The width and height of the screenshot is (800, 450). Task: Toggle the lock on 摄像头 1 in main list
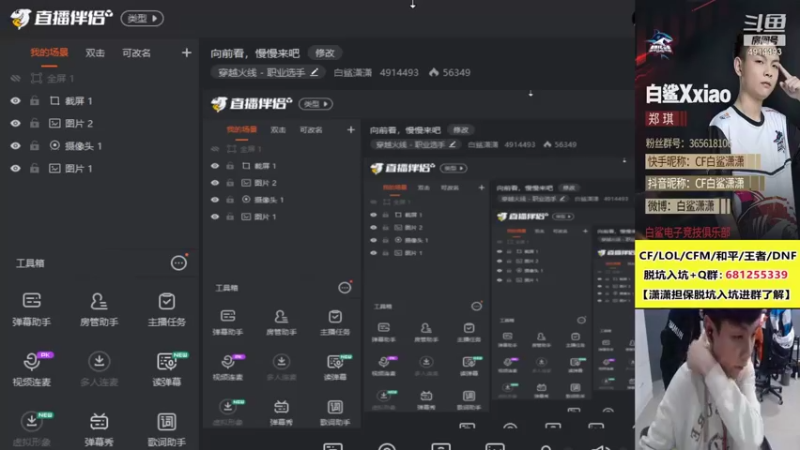pos(34,146)
